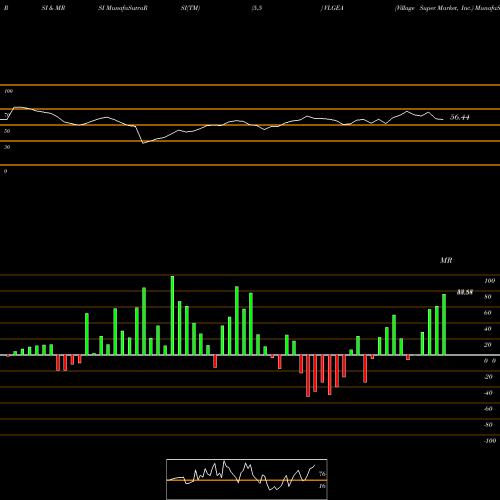Click the latest MR value label above 80
Screen dimensions: 500x500
(x=465, y=292)
